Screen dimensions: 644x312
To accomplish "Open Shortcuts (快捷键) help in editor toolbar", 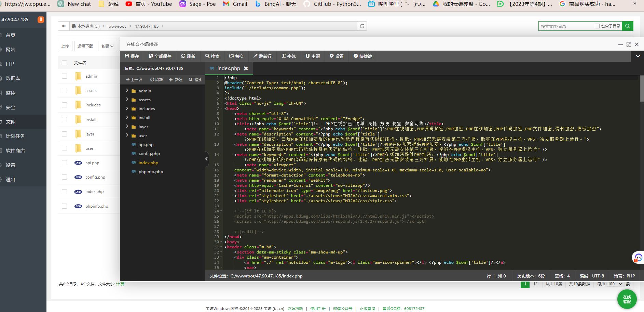I will tap(363, 56).
